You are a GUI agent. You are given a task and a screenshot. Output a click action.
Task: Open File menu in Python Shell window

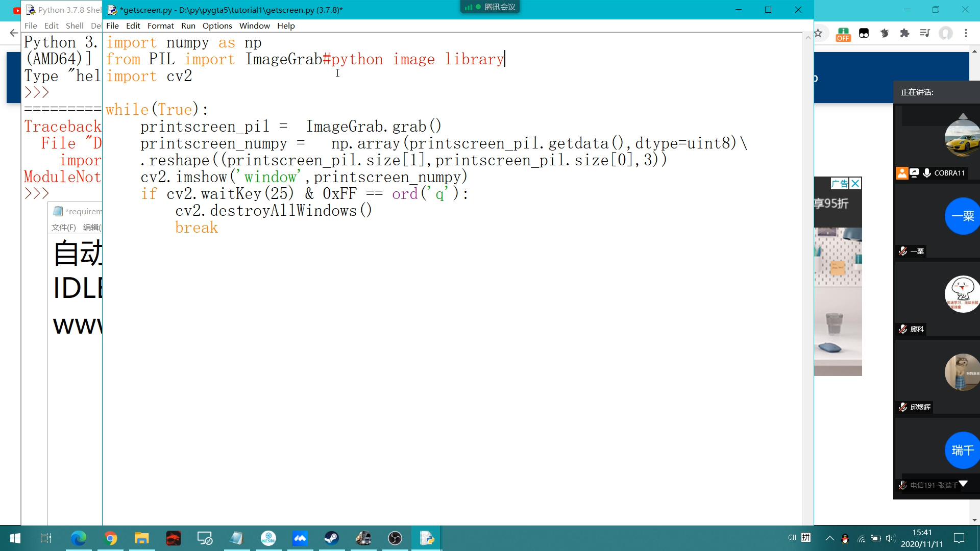(x=31, y=26)
